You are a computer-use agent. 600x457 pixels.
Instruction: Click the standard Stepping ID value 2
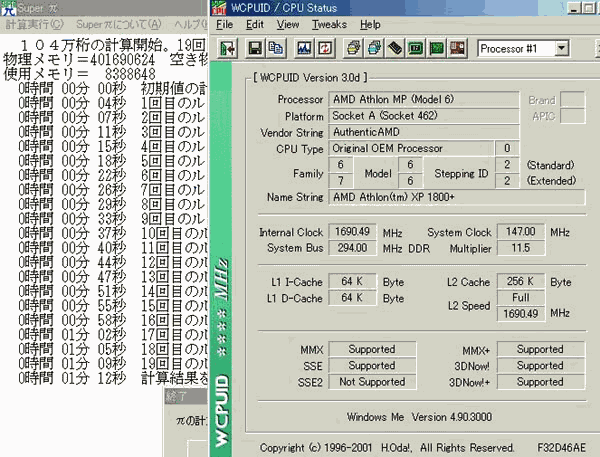pos(507,165)
